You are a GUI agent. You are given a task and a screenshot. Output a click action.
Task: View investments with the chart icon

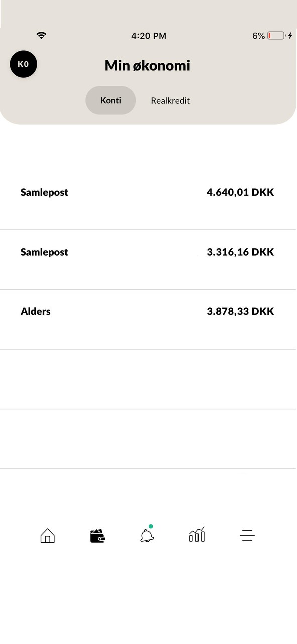(196, 536)
